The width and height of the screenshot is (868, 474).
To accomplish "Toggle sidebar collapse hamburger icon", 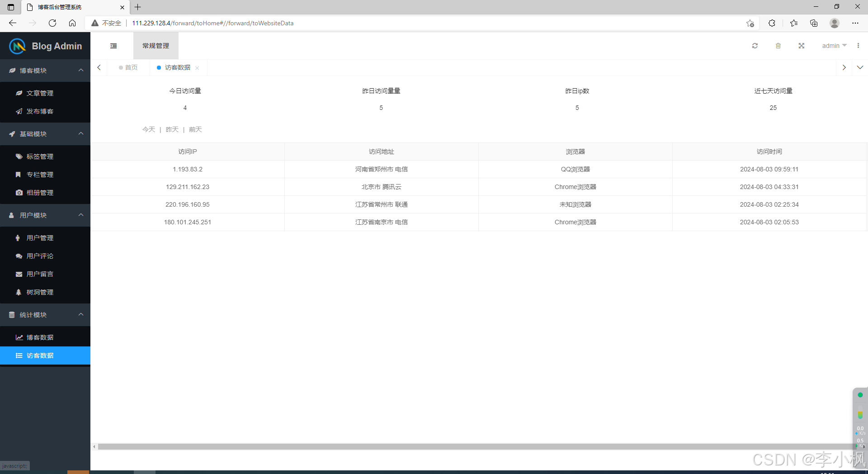I will tap(113, 46).
